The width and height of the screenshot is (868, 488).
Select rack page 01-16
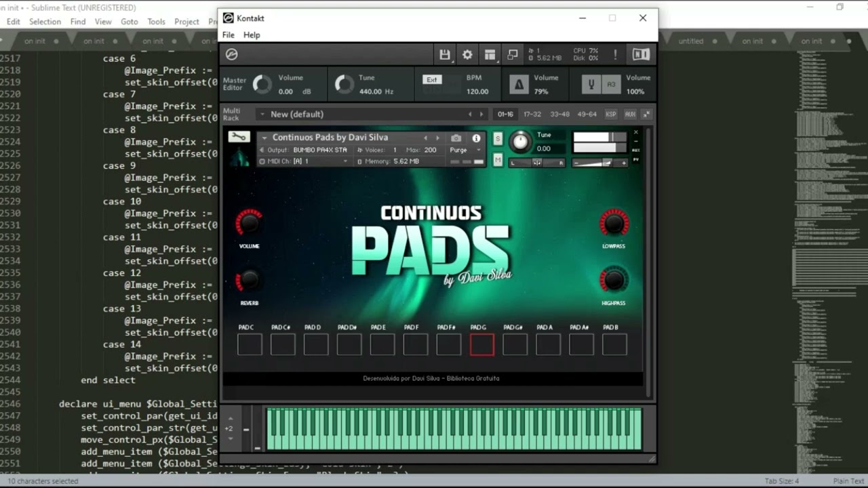pos(506,115)
